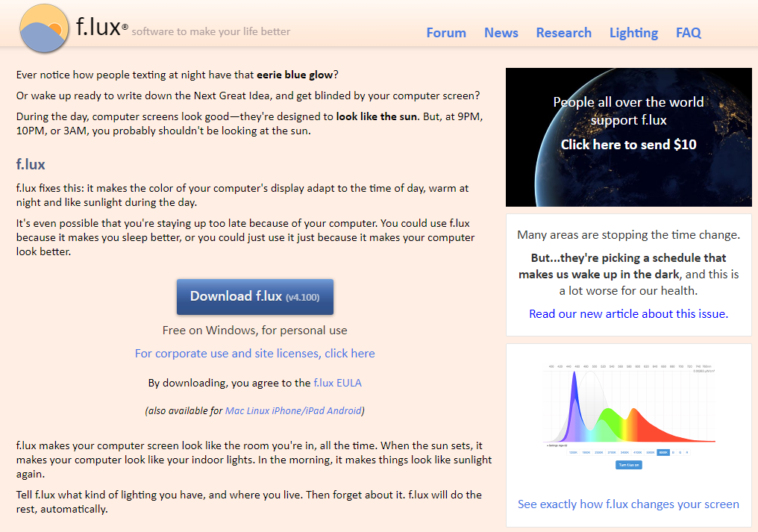The image size is (758, 532).
Task: Click the f.lux wordmark in header
Action: coord(98,27)
